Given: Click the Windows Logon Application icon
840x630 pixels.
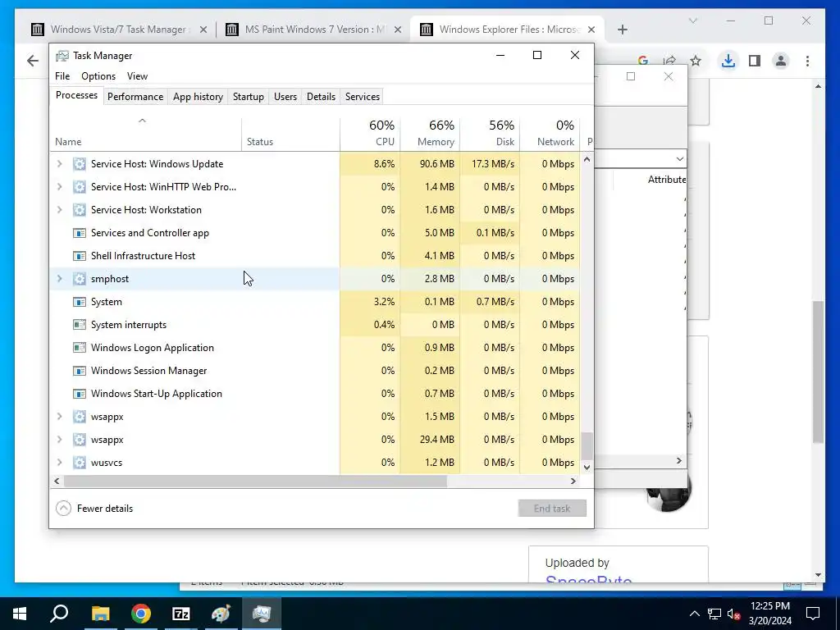Looking at the screenshot, I should (80, 348).
